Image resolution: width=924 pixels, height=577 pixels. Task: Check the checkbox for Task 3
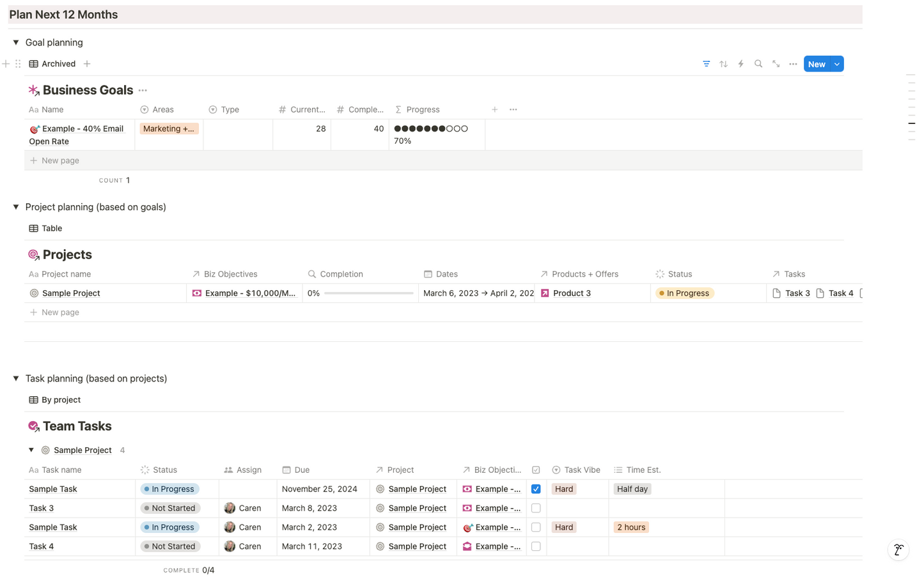coord(536,508)
